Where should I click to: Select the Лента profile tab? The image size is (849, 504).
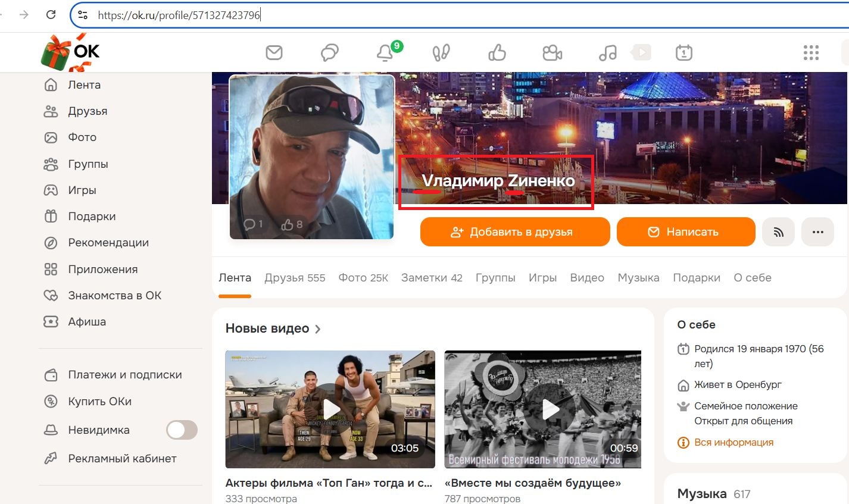coord(235,278)
